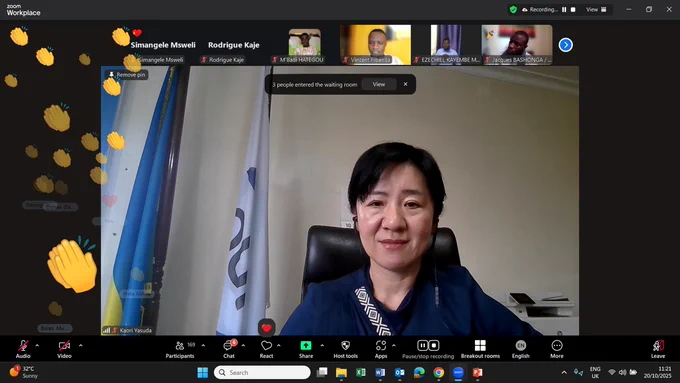Switch to Zoom taskbar icon
The width and height of the screenshot is (680, 383).
(x=458, y=372)
